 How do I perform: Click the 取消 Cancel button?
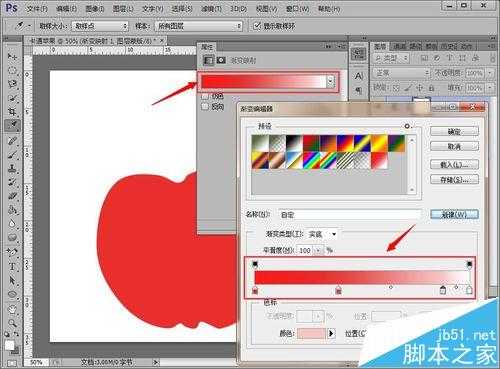click(454, 146)
